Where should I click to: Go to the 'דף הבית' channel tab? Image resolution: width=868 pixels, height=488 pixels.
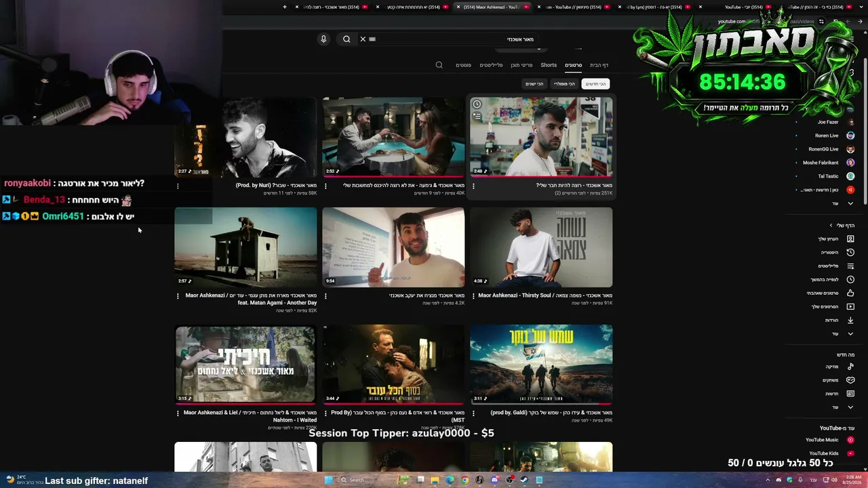click(599, 65)
